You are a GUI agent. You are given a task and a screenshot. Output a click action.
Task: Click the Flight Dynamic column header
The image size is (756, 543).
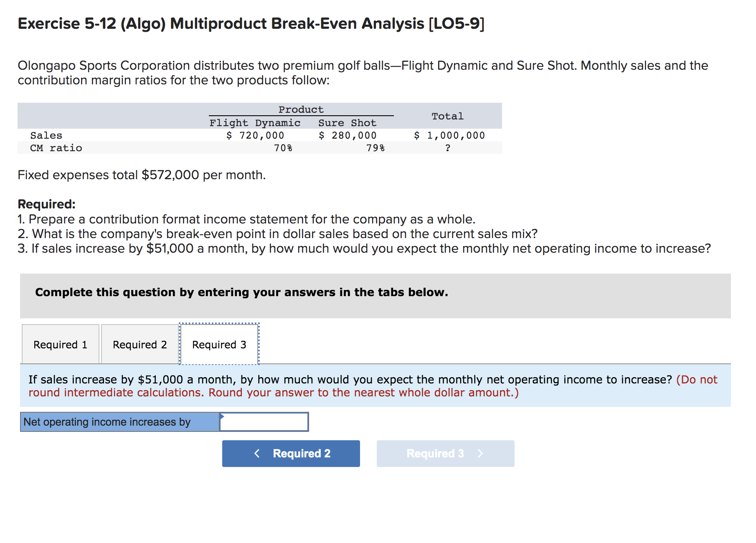[255, 122]
